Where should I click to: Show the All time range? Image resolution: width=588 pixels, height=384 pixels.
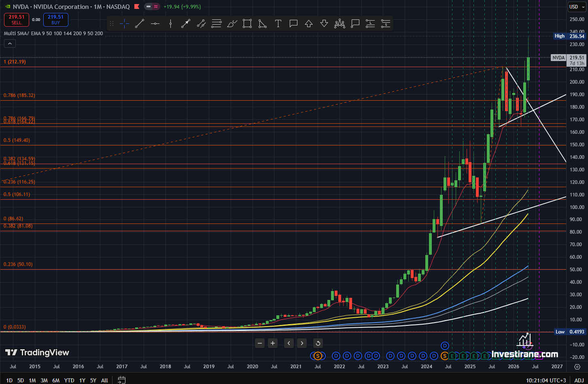[104, 380]
